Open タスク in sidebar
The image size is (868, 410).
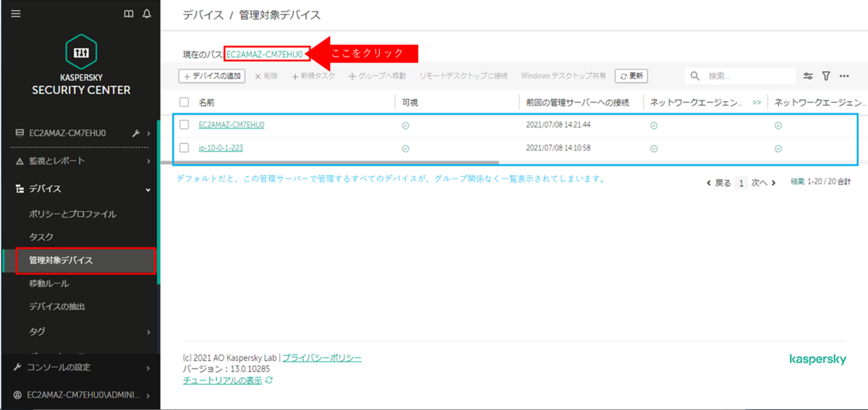[41, 237]
